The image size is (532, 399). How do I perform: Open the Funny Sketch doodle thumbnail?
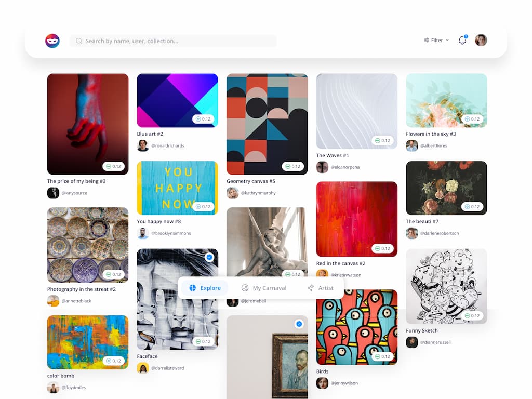446,286
